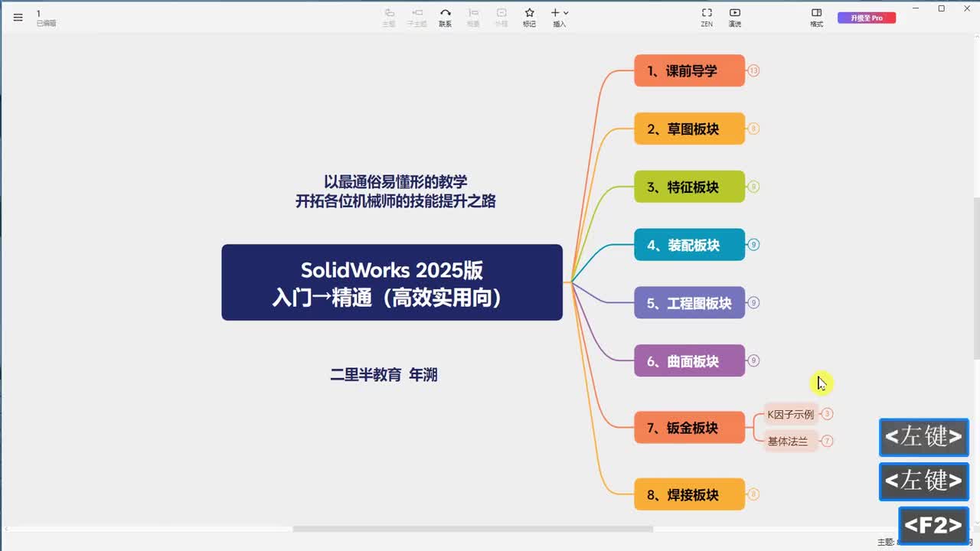Toggle the 格式 format panel

[817, 17]
